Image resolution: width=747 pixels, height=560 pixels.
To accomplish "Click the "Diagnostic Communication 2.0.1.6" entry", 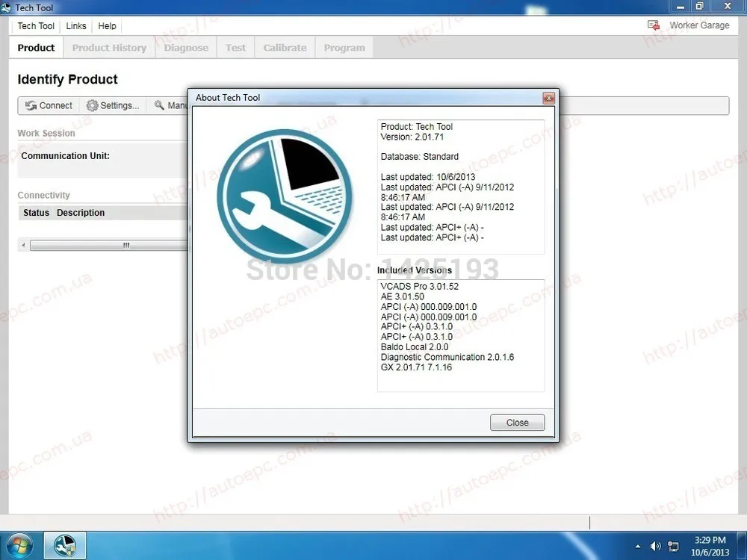I will click(x=447, y=357).
